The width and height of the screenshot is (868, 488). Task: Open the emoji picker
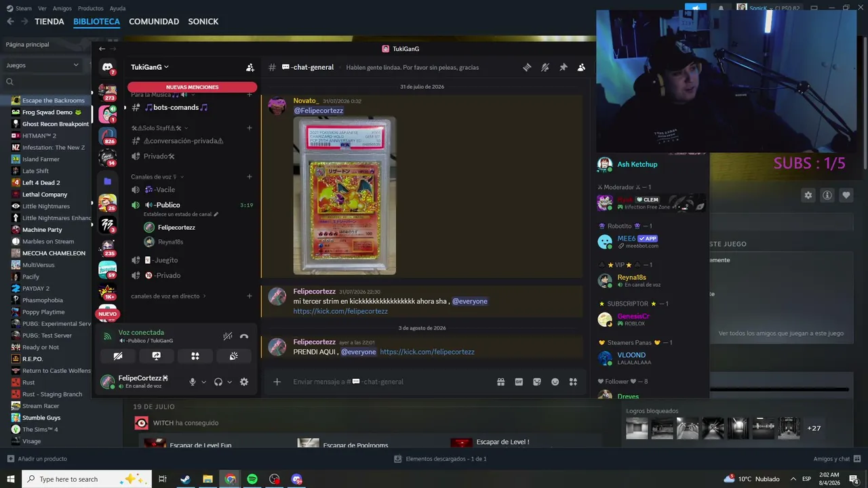(555, 382)
